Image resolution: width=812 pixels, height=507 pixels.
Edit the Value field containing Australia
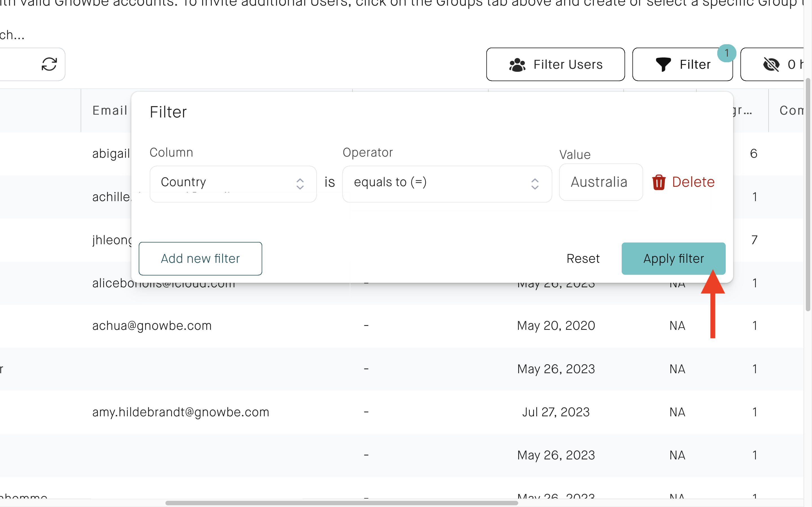[x=600, y=182]
